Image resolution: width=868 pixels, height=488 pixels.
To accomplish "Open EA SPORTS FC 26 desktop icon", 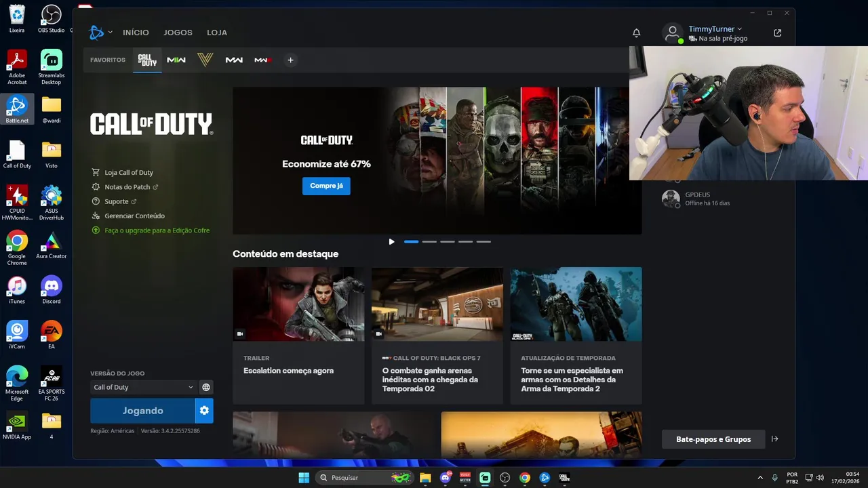I will click(x=51, y=384).
